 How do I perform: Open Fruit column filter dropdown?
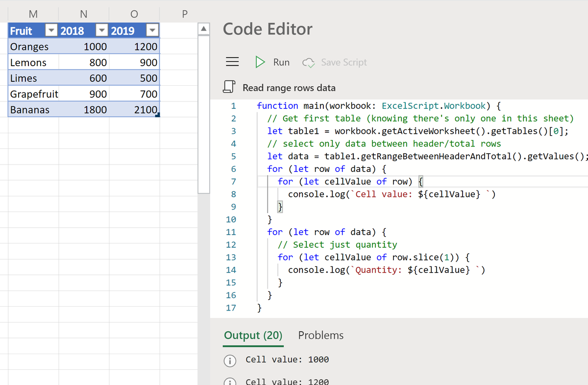point(51,31)
